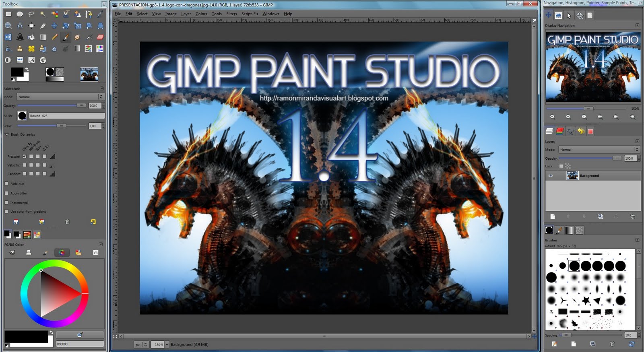This screenshot has height=352, width=644.
Task: Select the Rectangle Select tool
Action: (8, 14)
